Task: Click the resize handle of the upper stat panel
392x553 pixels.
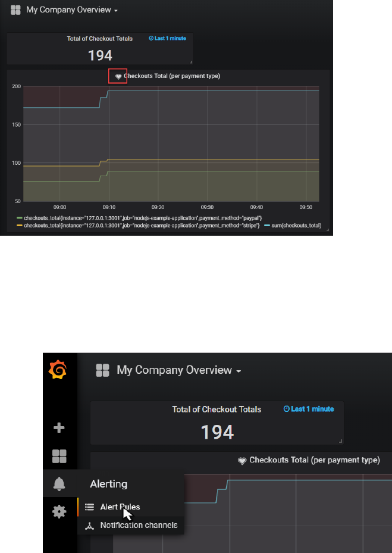Action: point(192,63)
